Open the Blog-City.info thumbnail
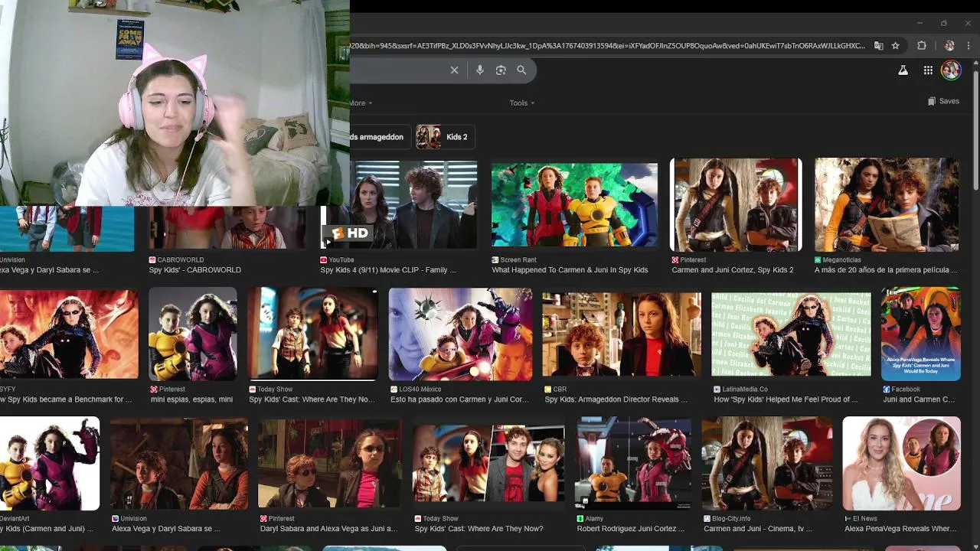The image size is (980, 551). pos(767,464)
